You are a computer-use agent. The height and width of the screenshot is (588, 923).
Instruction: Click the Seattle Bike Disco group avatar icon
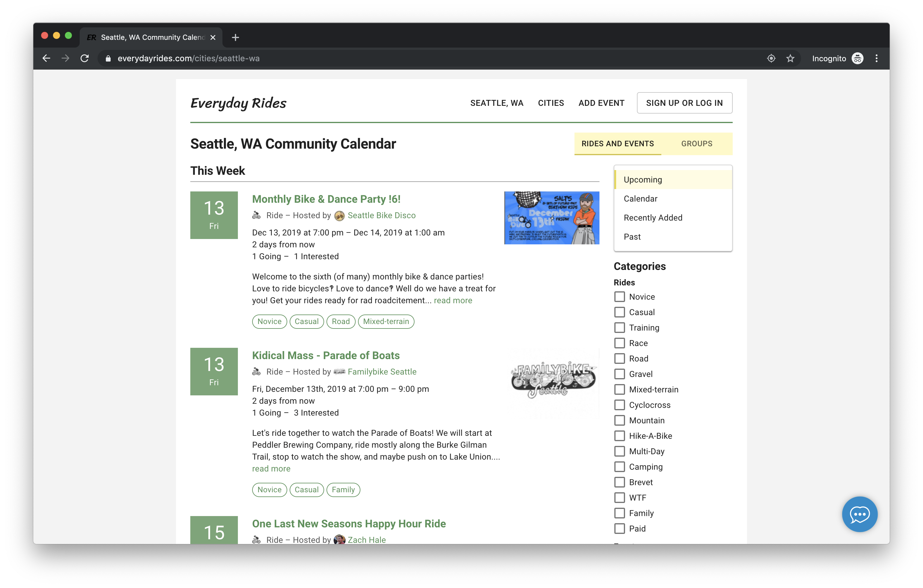[x=340, y=216]
